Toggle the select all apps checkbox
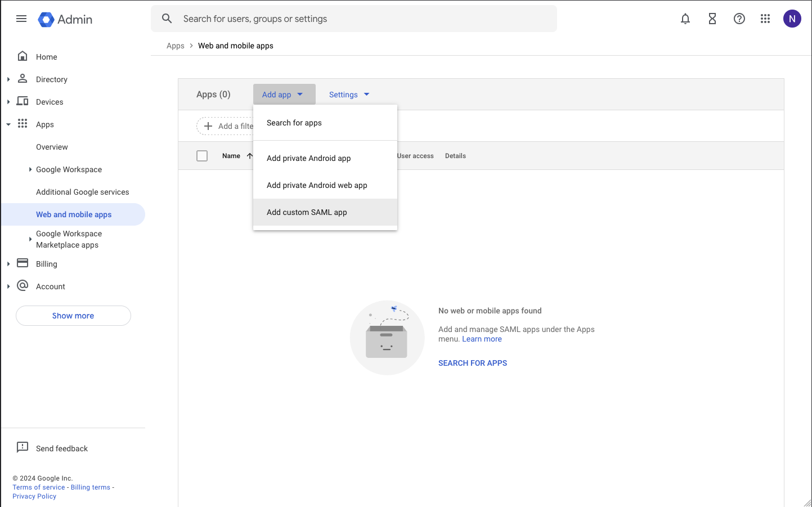The image size is (812, 507). click(202, 156)
